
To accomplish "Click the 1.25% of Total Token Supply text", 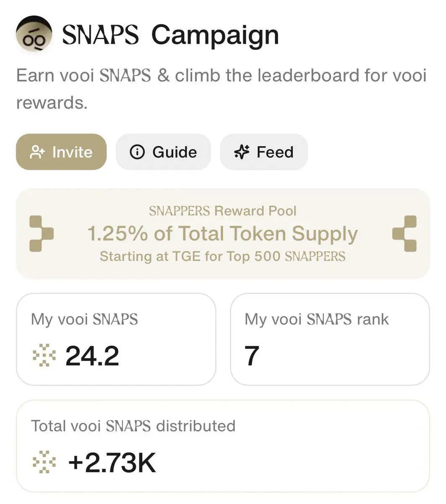I will (222, 234).
